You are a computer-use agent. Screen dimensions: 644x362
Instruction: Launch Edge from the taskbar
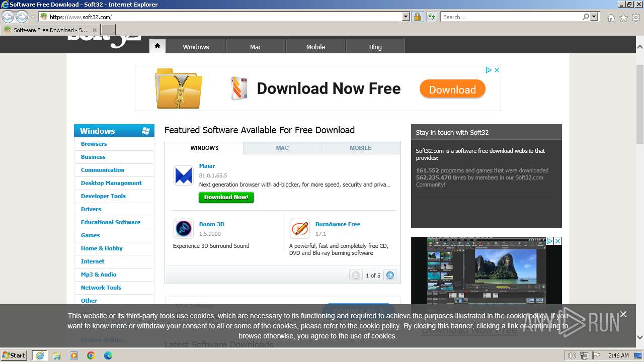tap(108, 355)
